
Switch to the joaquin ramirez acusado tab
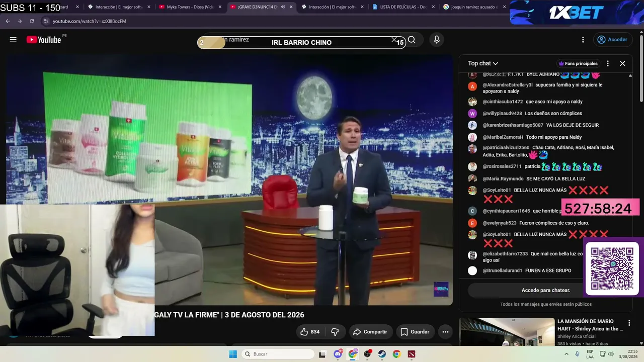point(474,7)
